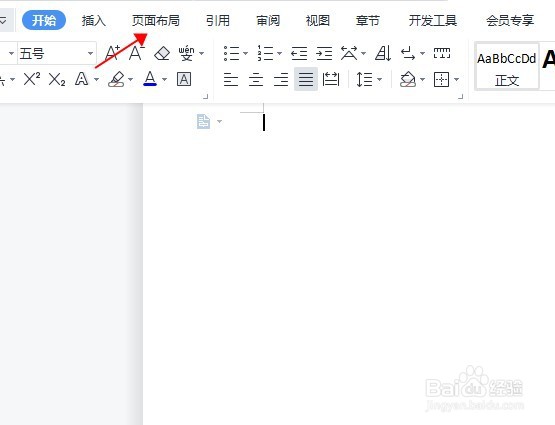This screenshot has width=555, height=425.
Task: Apply distributed alignment
Action: (331, 79)
